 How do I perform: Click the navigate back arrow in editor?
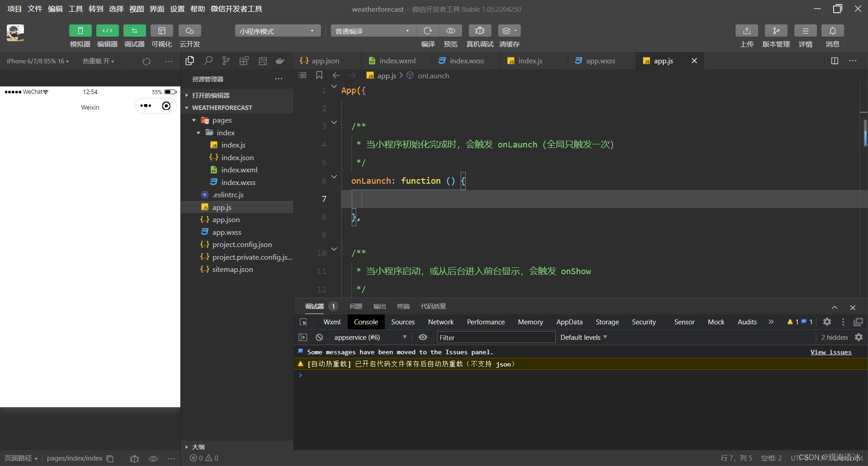(x=336, y=76)
